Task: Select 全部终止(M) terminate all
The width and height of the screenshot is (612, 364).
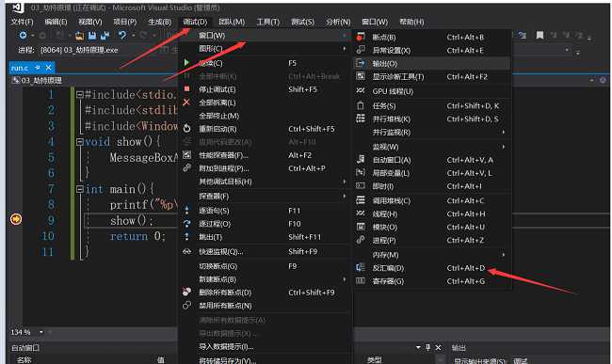Action: pos(265,116)
